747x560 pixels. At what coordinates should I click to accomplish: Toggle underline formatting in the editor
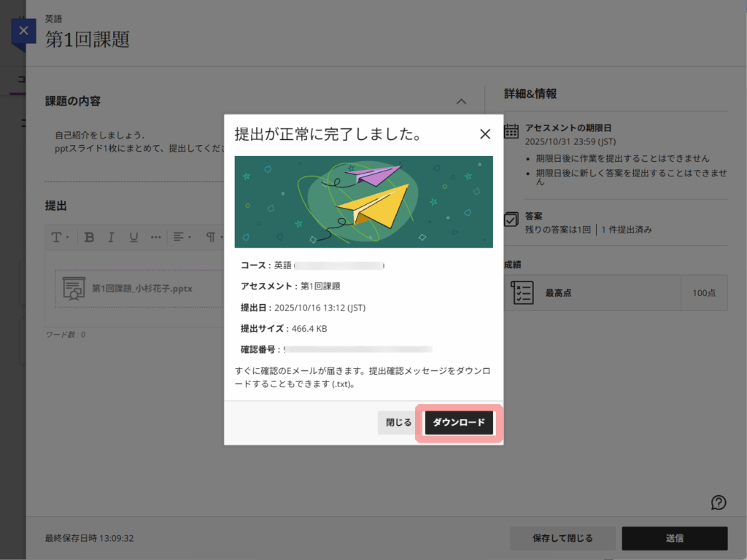[x=133, y=237]
